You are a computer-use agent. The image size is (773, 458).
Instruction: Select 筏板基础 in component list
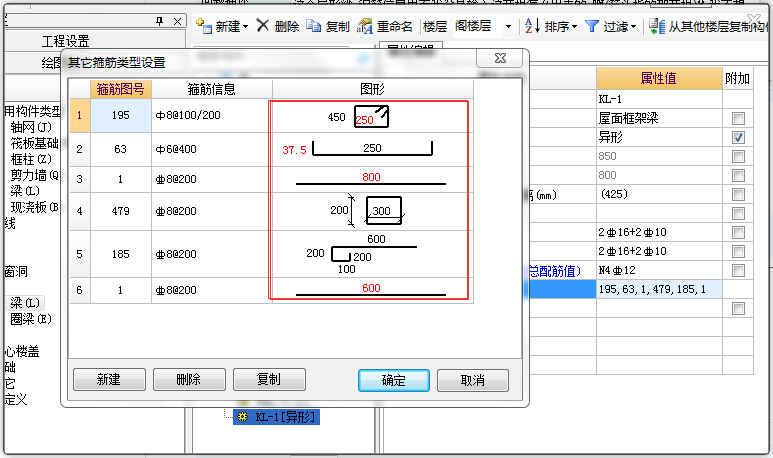(x=35, y=143)
